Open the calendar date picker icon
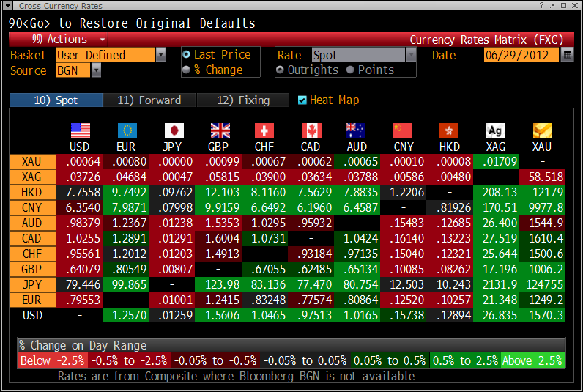Screen dimensions: 583x392 pyautogui.click(x=567, y=55)
